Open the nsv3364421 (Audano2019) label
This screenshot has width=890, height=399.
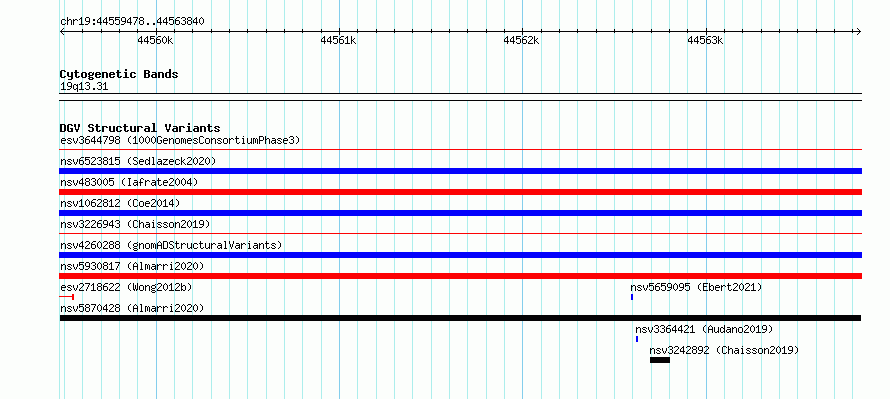click(x=704, y=329)
